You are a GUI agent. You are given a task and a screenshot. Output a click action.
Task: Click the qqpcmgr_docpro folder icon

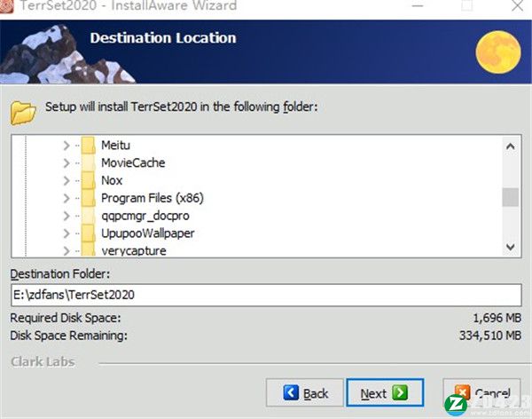(89, 216)
